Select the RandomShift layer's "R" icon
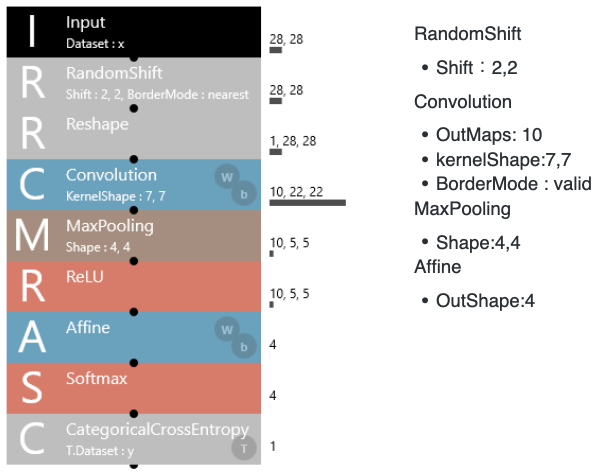The width and height of the screenshot is (613, 472). [32, 83]
